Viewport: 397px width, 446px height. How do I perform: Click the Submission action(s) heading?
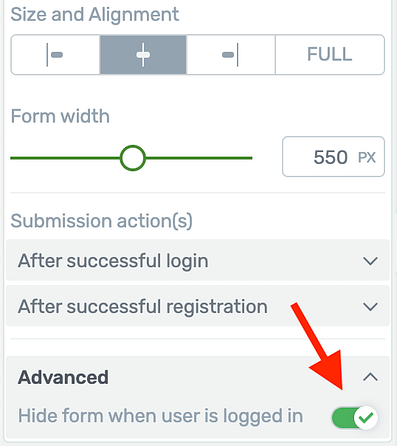(x=102, y=221)
